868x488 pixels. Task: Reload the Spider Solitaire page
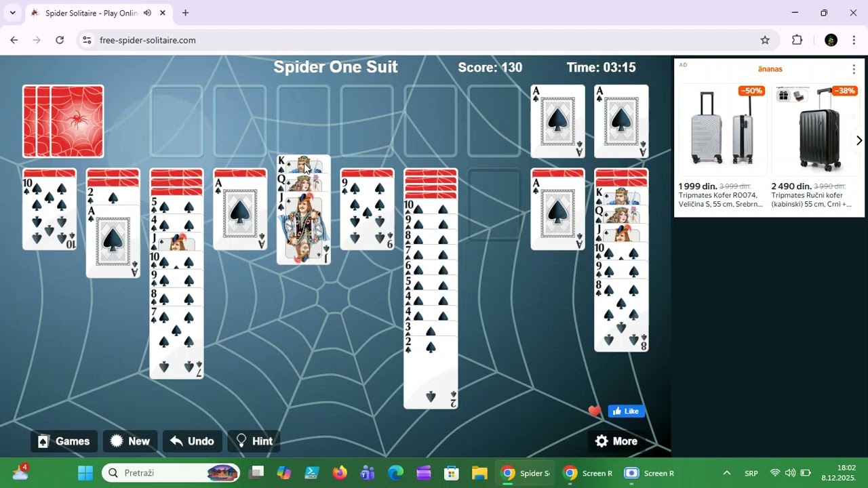click(x=60, y=40)
